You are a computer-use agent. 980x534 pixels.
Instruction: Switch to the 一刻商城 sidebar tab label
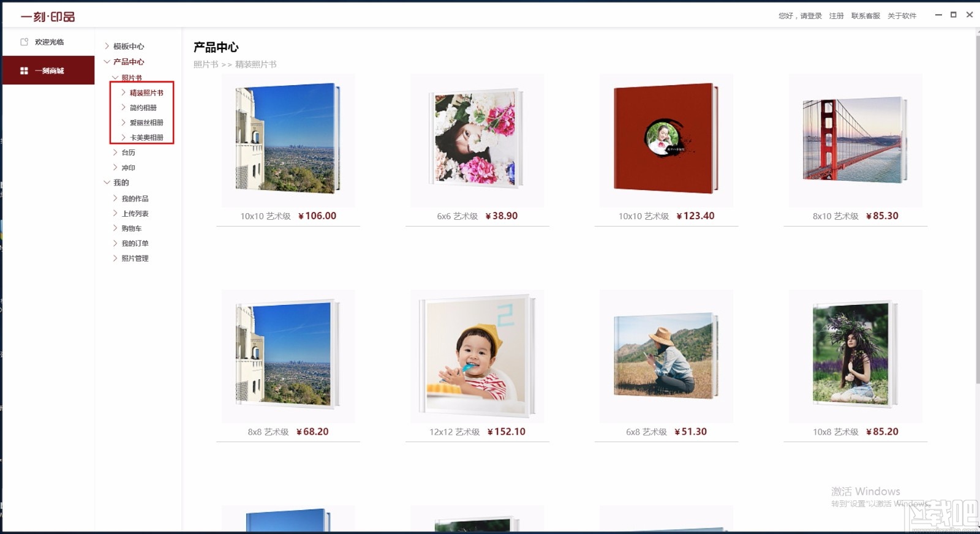[x=49, y=71]
